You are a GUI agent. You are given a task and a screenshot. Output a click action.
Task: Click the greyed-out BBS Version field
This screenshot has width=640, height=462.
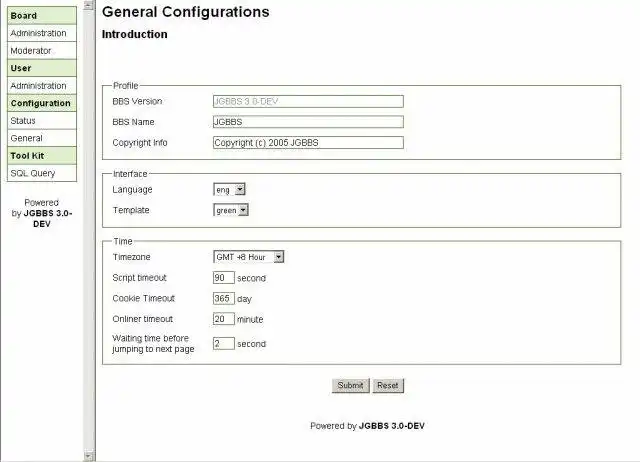308,101
